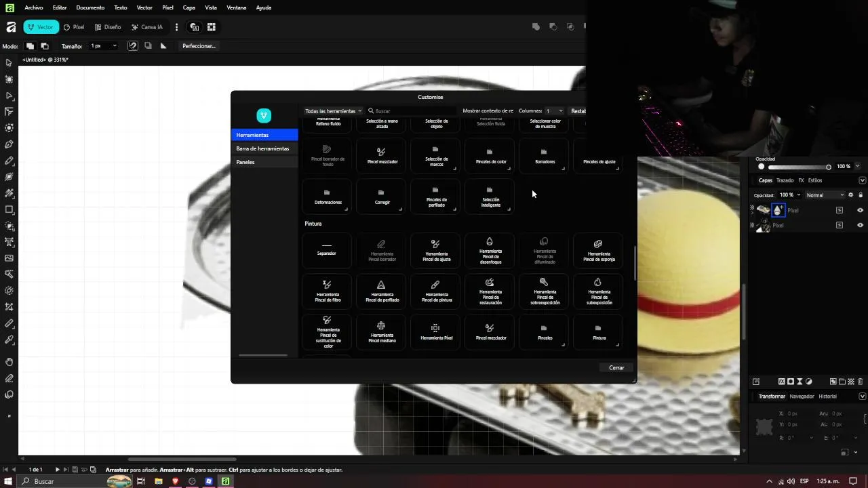Select the Herramienta Pincel de desenfoque tile
Image resolution: width=868 pixels, height=488 pixels.
point(490,250)
